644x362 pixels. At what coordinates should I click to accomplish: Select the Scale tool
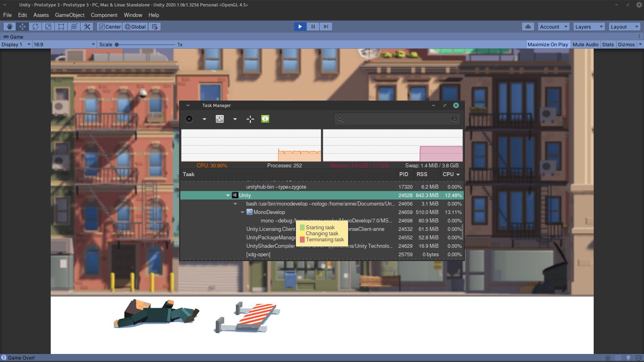coord(48,27)
